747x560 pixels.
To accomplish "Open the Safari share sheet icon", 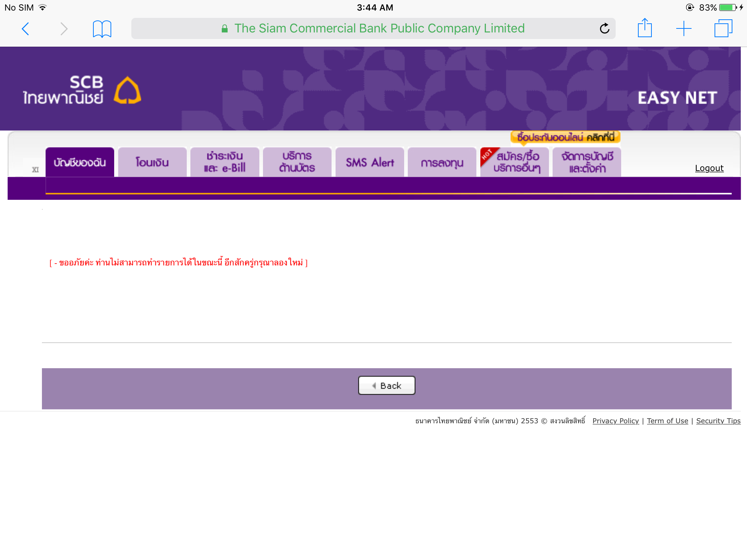I will tap(645, 28).
